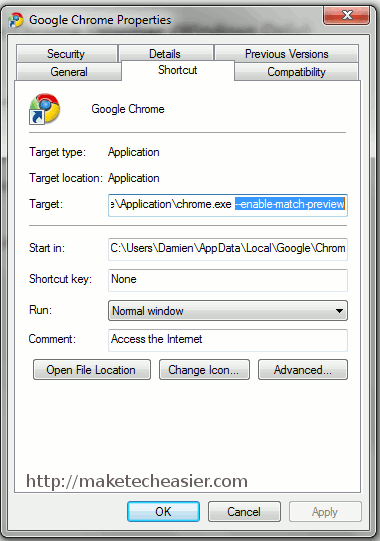Open the Advanced shortcut options

(303, 370)
